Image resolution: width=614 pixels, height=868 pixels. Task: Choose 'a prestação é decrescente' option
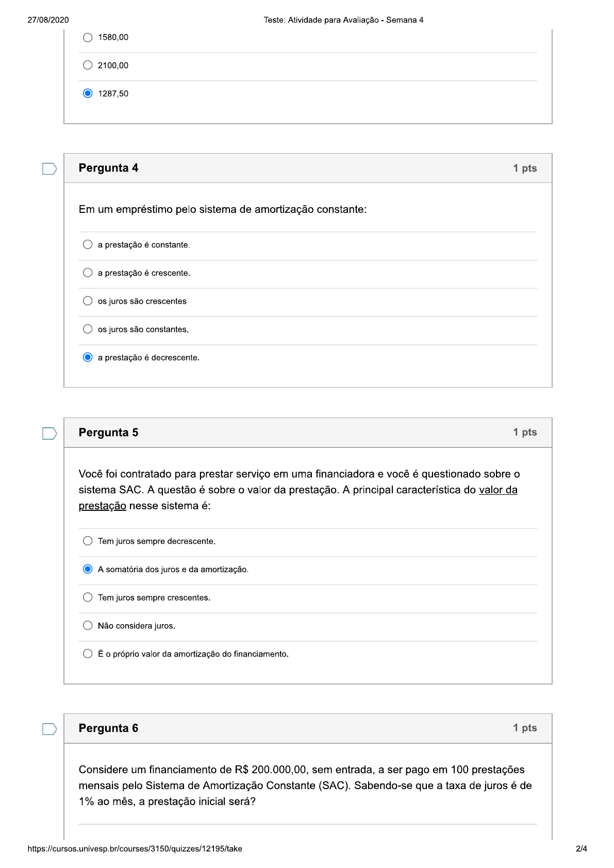[88, 357]
